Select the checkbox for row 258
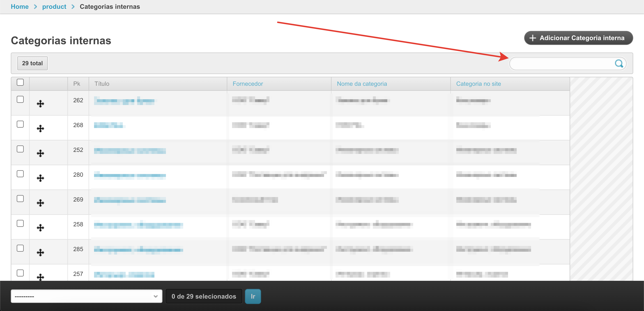 point(20,223)
